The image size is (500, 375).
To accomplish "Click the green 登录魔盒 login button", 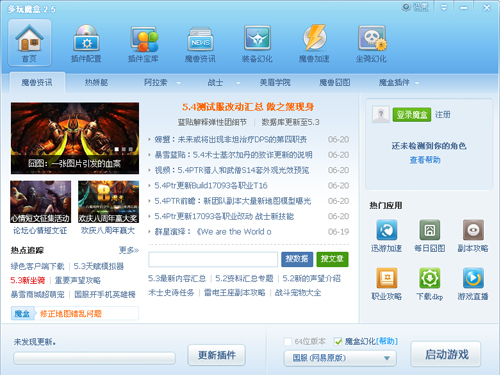I will coord(412,115).
